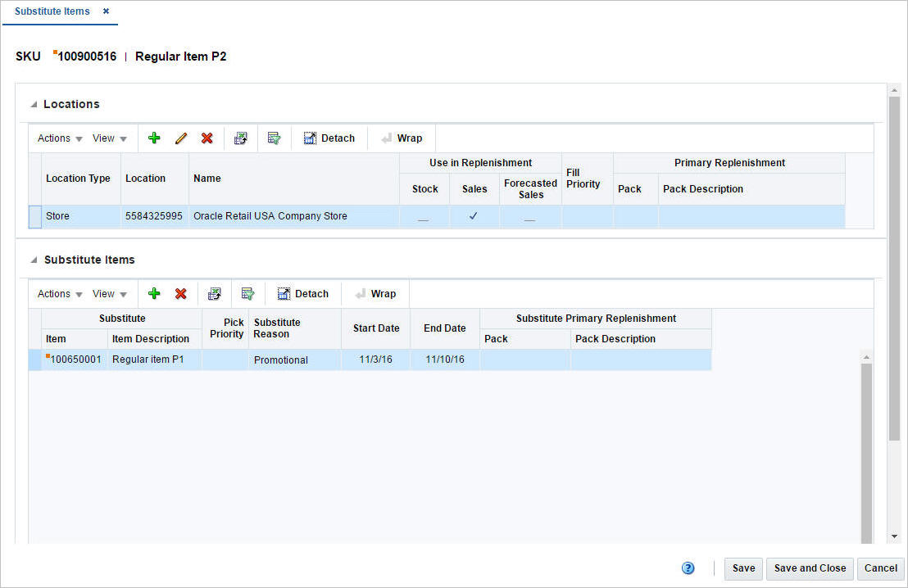Collapse the Substitute Items section triangle
This screenshot has height=588, width=908.
[34, 260]
